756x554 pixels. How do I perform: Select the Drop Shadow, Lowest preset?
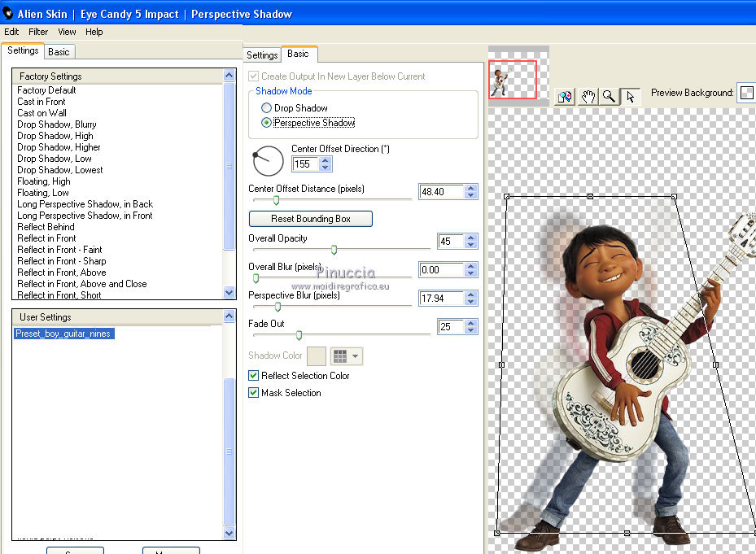point(59,170)
